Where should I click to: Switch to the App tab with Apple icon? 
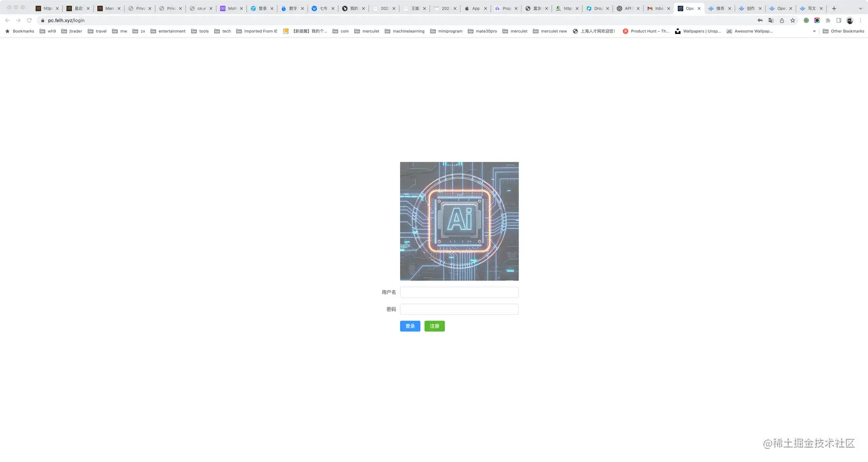point(475,8)
